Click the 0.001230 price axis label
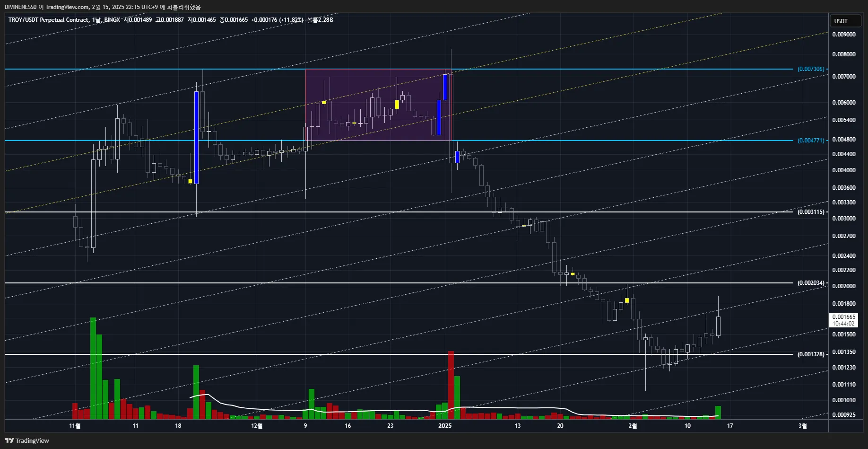This screenshot has width=868, height=449. 844,368
